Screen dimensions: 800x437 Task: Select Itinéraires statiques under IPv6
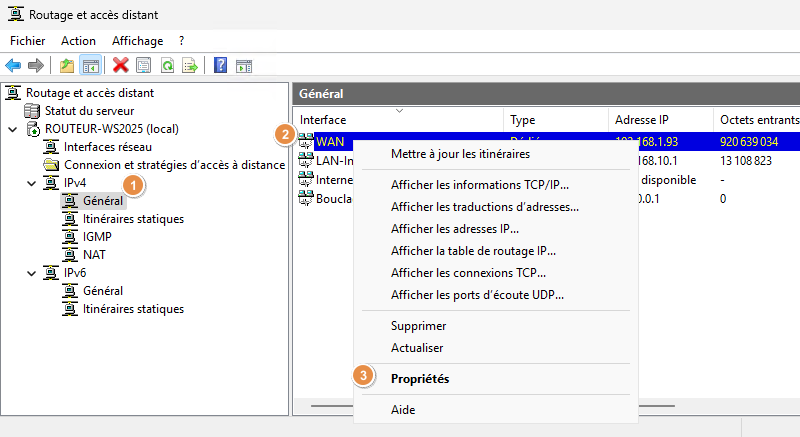click(133, 309)
